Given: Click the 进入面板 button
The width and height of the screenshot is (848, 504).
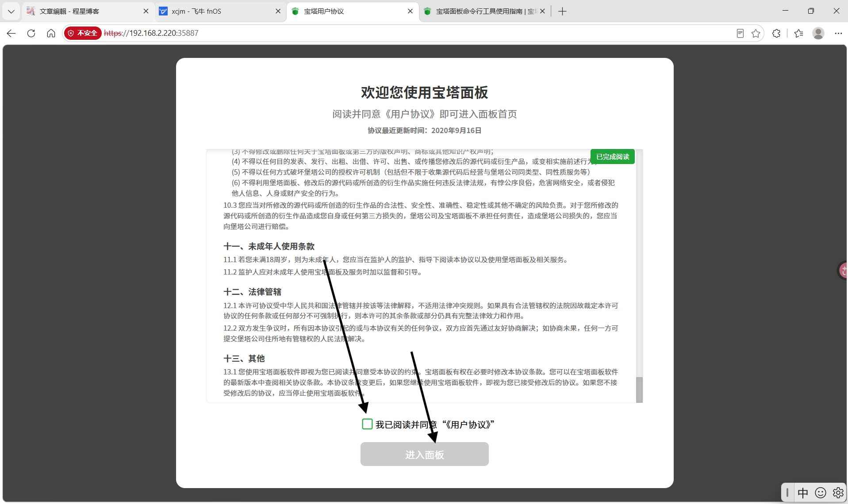Looking at the screenshot, I should [x=424, y=454].
